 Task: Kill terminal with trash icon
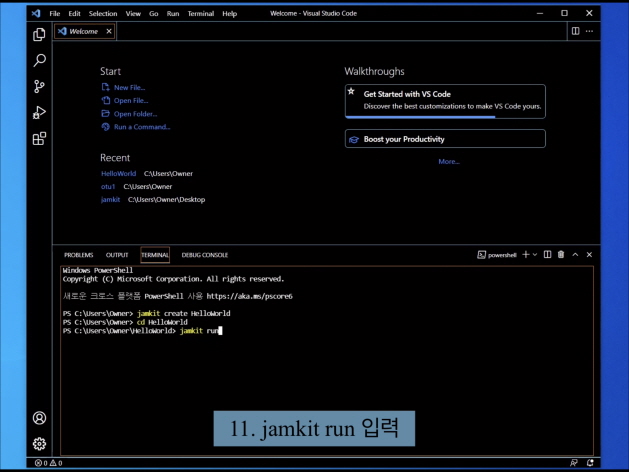pyautogui.click(x=561, y=255)
